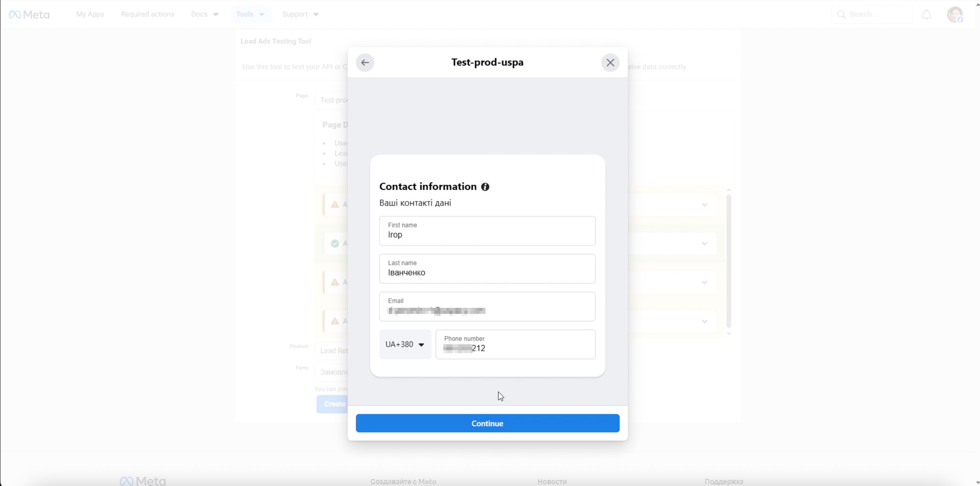
Task: Submit the form with Continue
Action: point(488,423)
